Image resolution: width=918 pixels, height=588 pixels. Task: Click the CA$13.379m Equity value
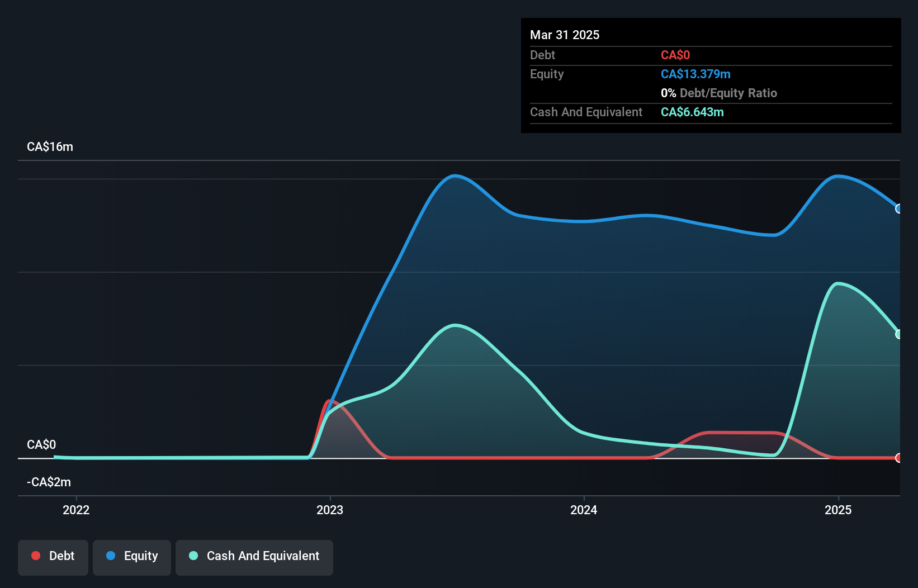[695, 74]
